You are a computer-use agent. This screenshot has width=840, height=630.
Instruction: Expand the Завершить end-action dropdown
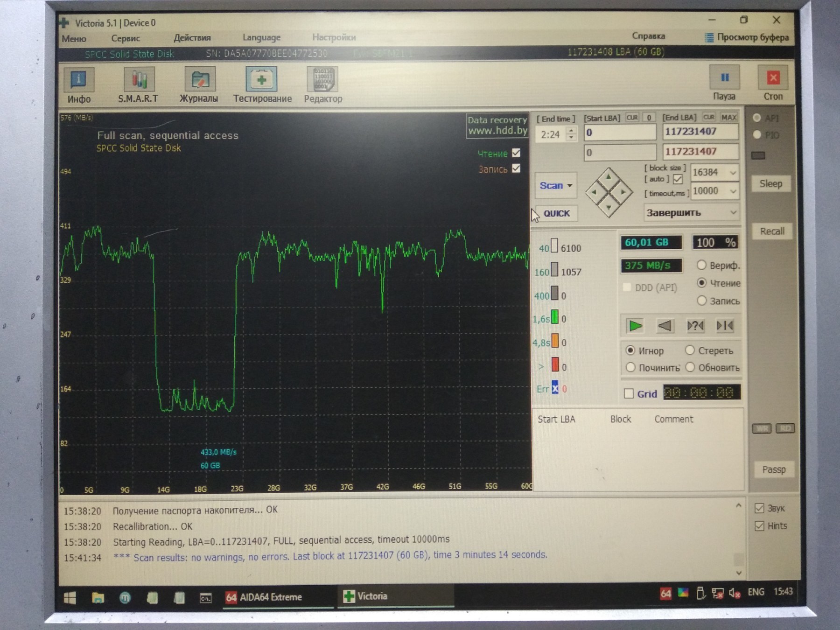tap(733, 213)
